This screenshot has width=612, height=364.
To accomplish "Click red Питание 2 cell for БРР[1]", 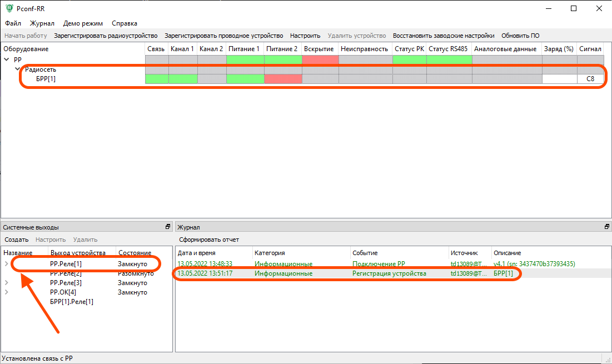I will 283,79.
